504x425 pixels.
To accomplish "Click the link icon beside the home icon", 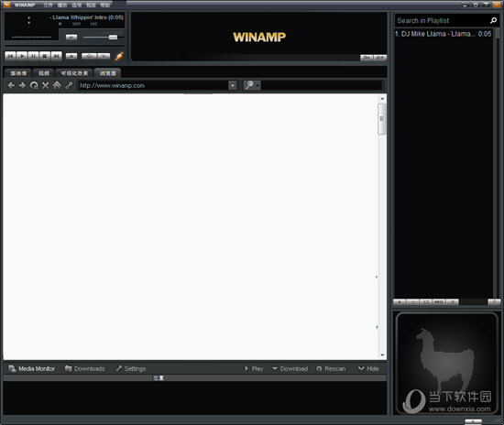I will pyautogui.click(x=69, y=85).
